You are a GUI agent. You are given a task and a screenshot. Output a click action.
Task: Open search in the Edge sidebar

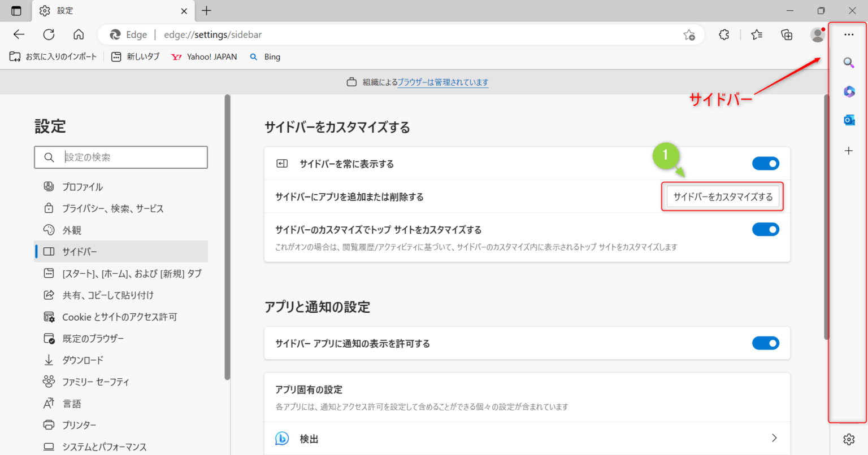pyautogui.click(x=848, y=63)
